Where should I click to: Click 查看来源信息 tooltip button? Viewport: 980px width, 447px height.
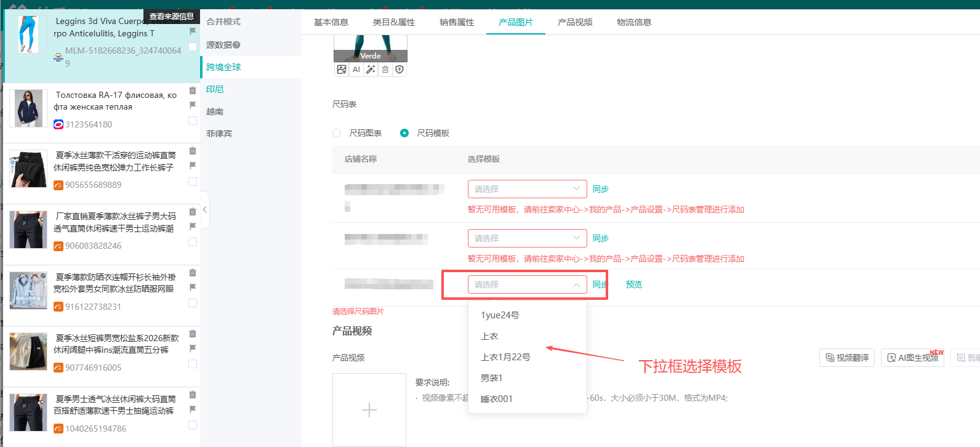(x=172, y=17)
